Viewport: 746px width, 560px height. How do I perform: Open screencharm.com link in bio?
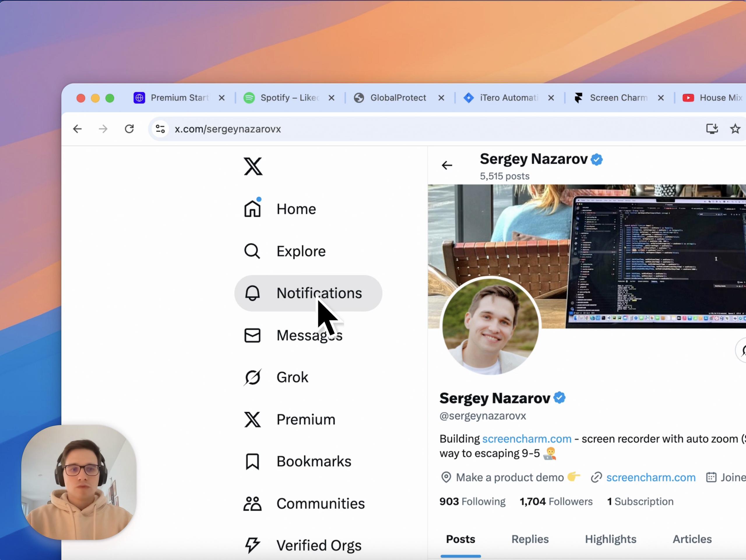click(x=527, y=439)
